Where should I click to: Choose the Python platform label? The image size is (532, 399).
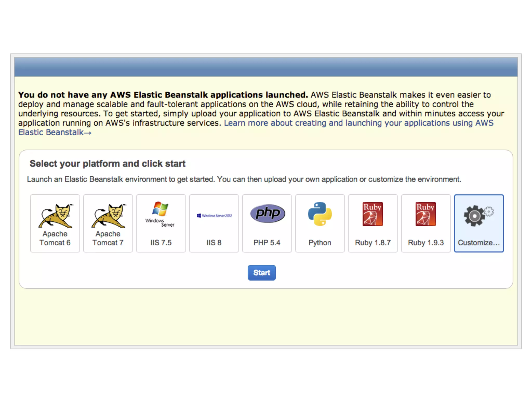[320, 243]
